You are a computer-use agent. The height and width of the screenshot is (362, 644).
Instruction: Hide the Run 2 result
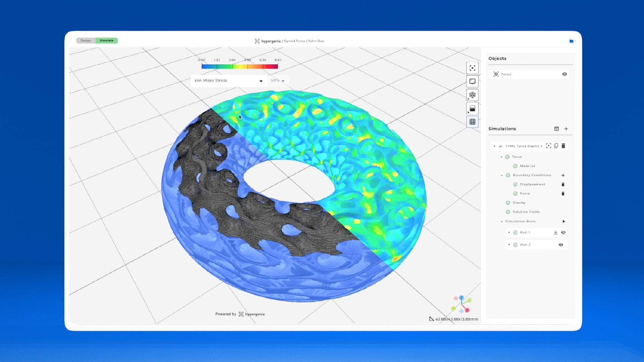561,245
